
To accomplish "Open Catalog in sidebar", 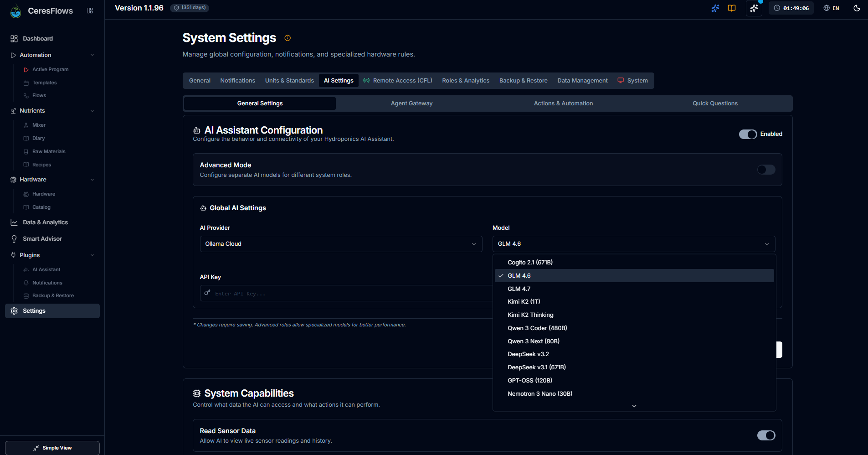I will 41,207.
